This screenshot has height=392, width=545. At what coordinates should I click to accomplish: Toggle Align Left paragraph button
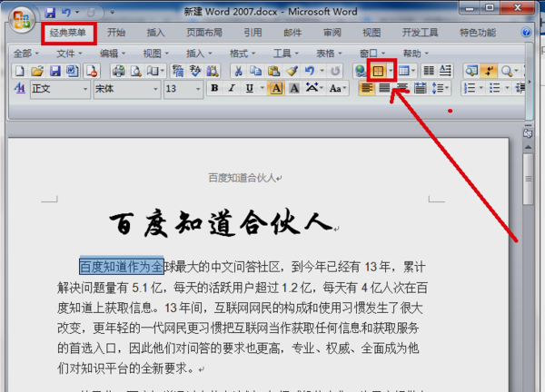click(x=367, y=89)
